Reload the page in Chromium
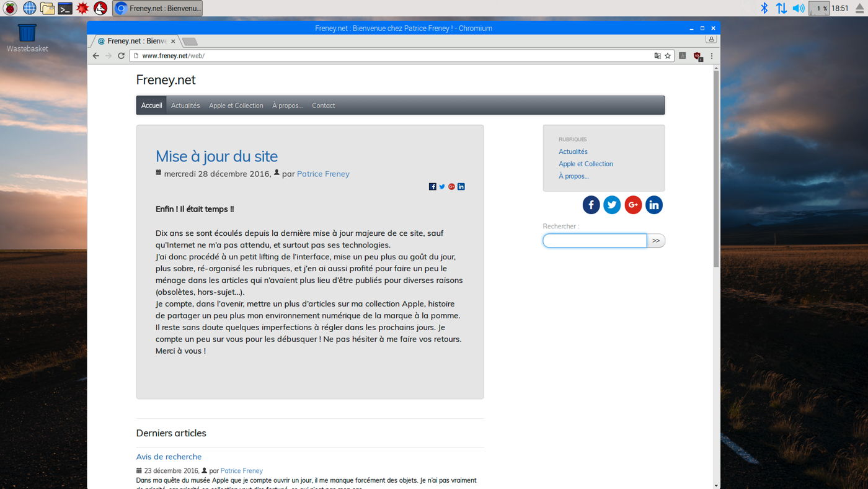Screen dimensions: 868x489 click(122, 55)
